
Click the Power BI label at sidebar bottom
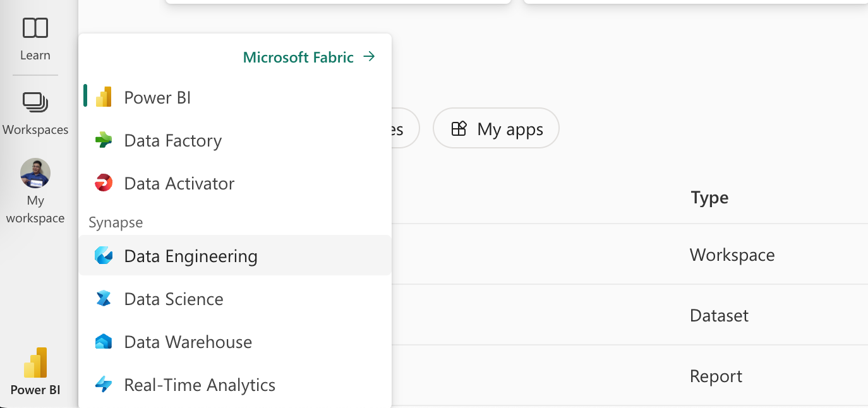click(35, 390)
